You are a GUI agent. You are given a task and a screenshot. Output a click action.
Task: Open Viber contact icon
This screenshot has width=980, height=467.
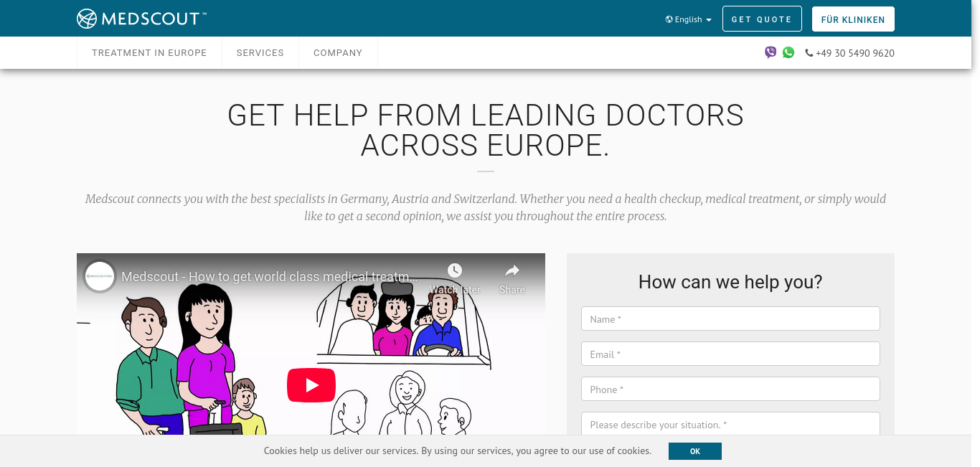(x=771, y=52)
